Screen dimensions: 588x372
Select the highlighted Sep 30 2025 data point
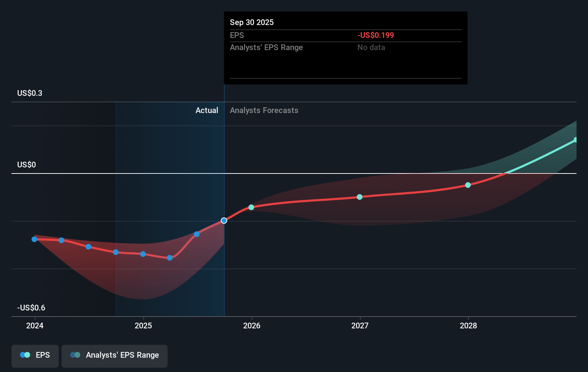click(224, 221)
